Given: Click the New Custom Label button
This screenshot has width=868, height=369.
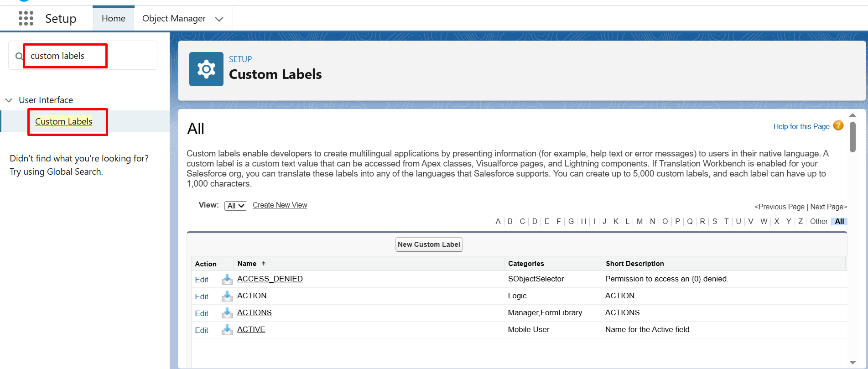Looking at the screenshot, I should pos(429,244).
